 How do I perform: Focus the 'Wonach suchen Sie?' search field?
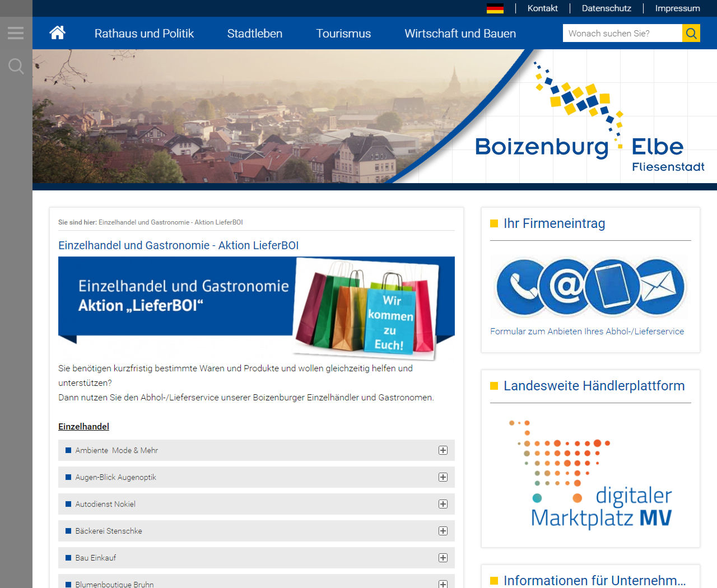(x=622, y=33)
